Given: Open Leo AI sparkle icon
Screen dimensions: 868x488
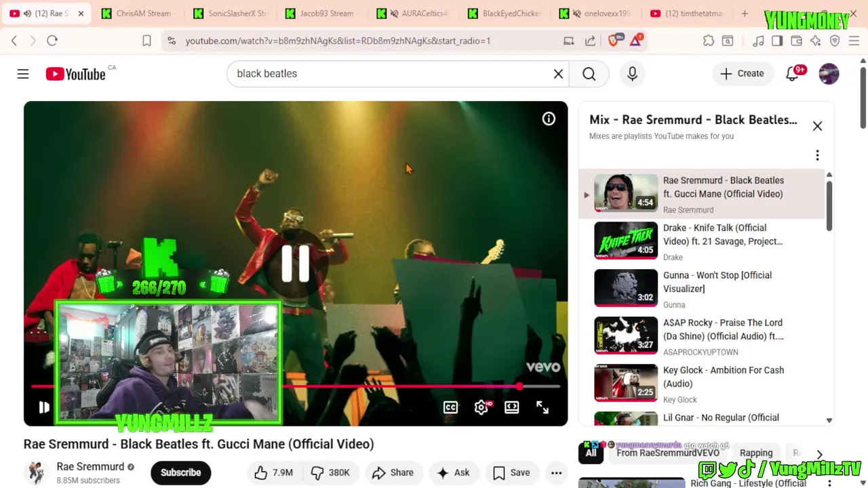Looking at the screenshot, I should pyautogui.click(x=816, y=41).
